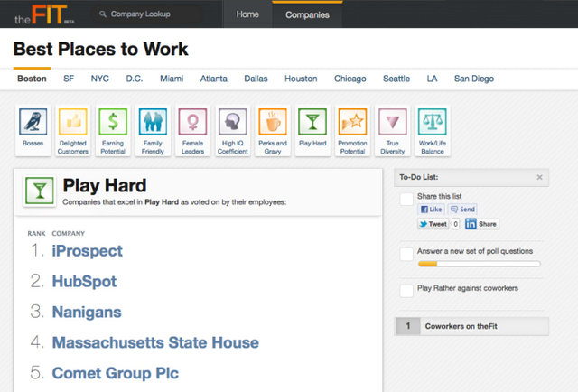Click the large Play Hard heading icon
This screenshot has height=392, width=578.
(x=40, y=191)
